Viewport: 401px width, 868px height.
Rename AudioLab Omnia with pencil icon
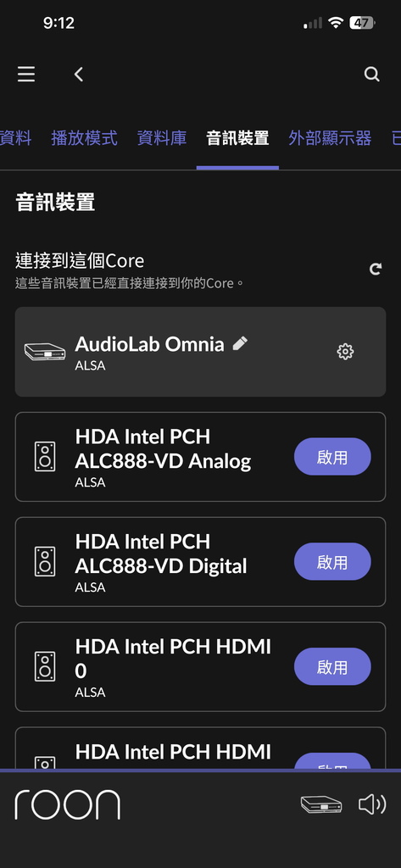(x=240, y=343)
